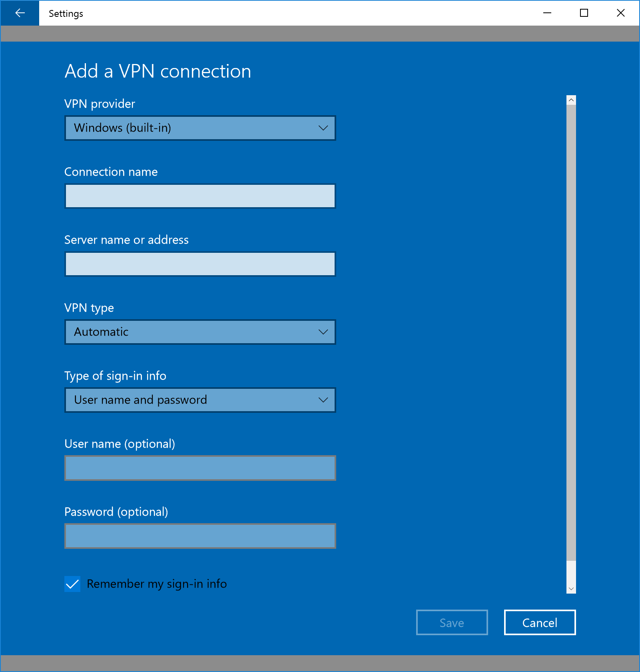Click the Save button
The height and width of the screenshot is (672, 640).
(x=452, y=622)
